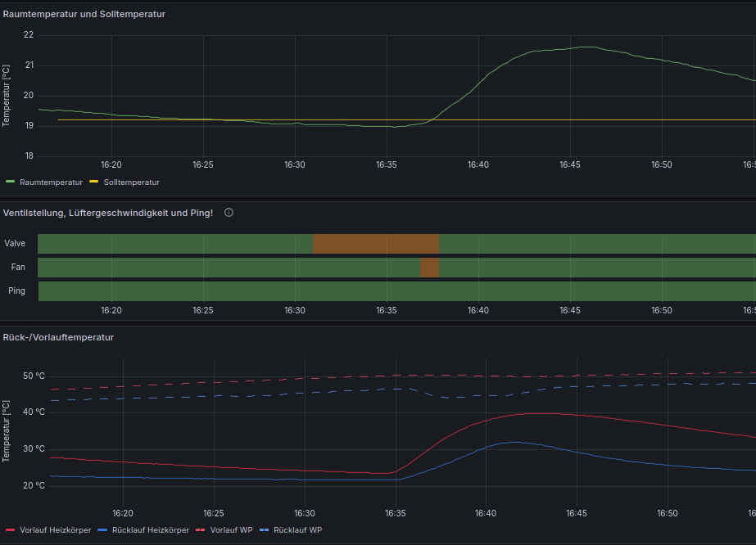
Task: Open the Raumtemperatur und Solltemperatur panel title menu
Action: [x=84, y=14]
